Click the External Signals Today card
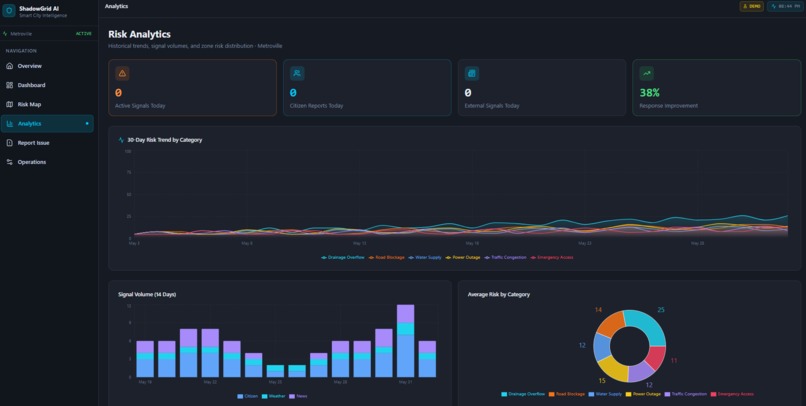This screenshot has height=406, width=806. point(542,87)
